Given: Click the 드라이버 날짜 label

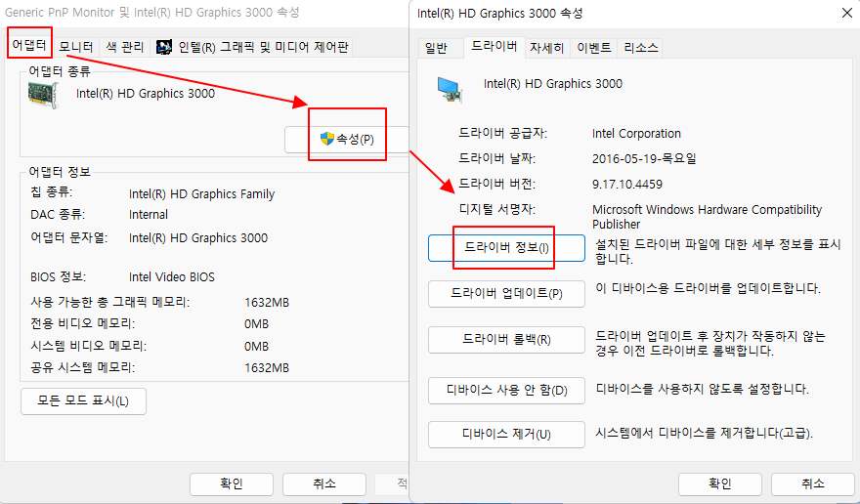Looking at the screenshot, I should [496, 159].
